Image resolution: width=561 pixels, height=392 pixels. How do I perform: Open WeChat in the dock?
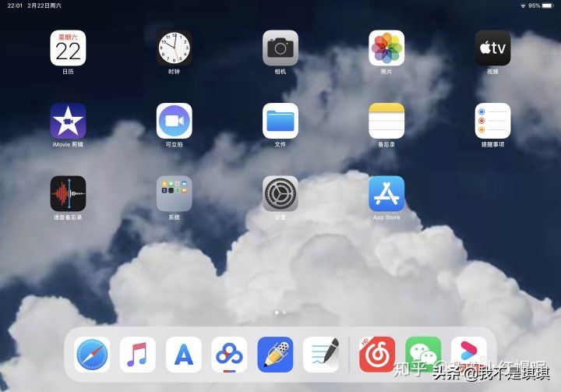[x=423, y=355]
